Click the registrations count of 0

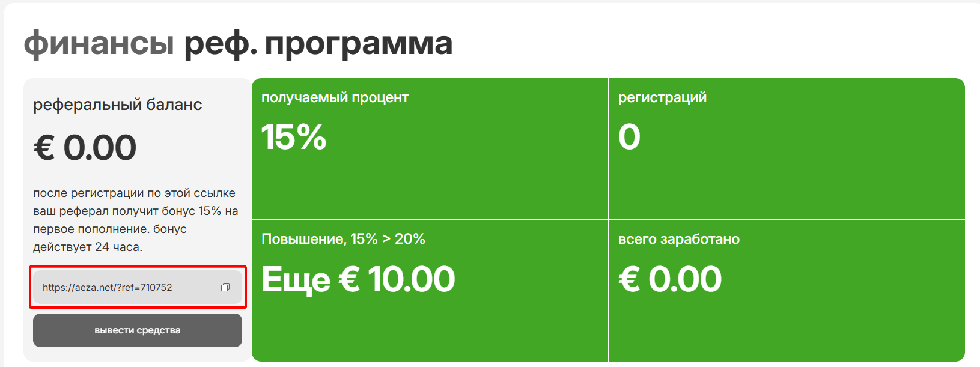click(x=629, y=137)
